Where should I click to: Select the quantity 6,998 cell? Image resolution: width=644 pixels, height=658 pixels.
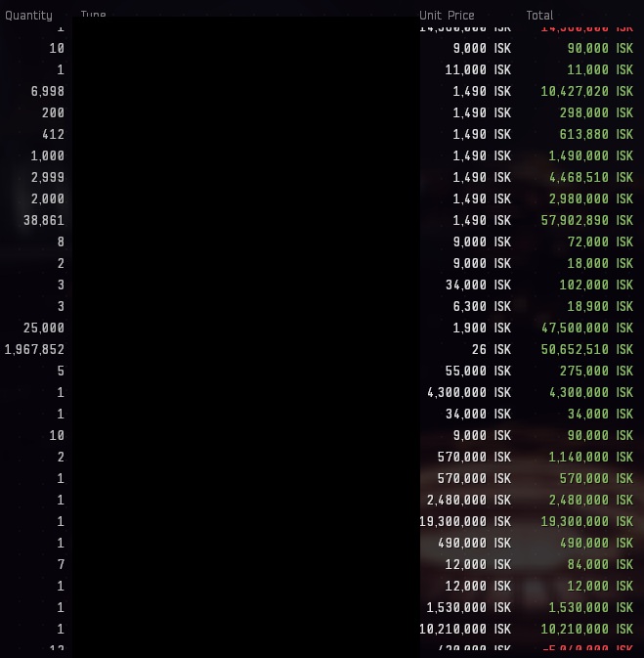pos(48,91)
